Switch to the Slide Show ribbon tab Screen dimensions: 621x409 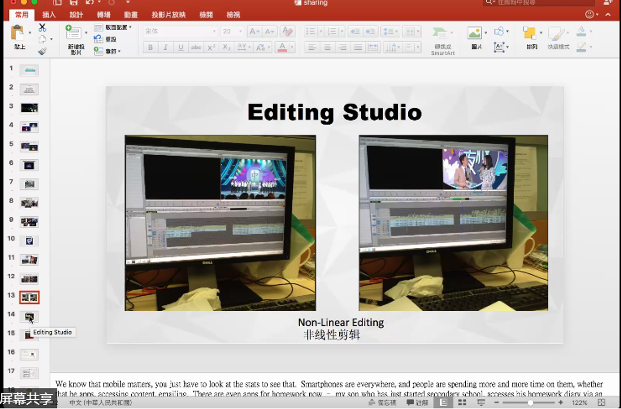click(x=168, y=15)
